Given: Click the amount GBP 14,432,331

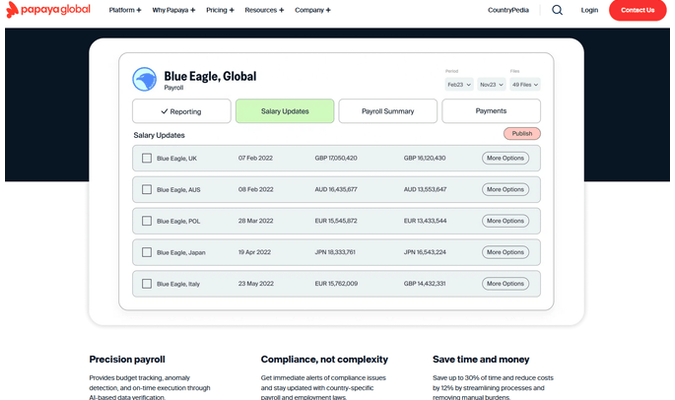Looking at the screenshot, I should tap(424, 284).
